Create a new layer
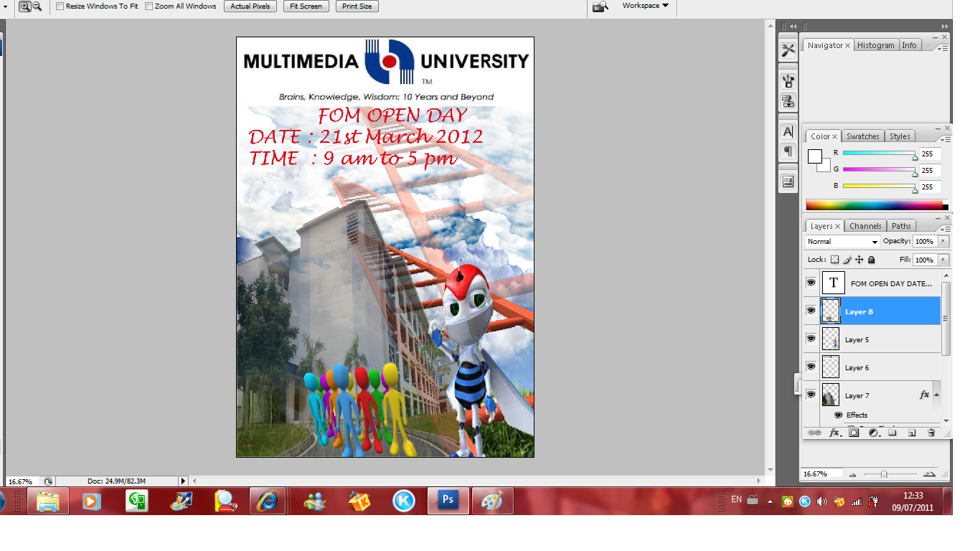980x551 pixels. pos(912,433)
